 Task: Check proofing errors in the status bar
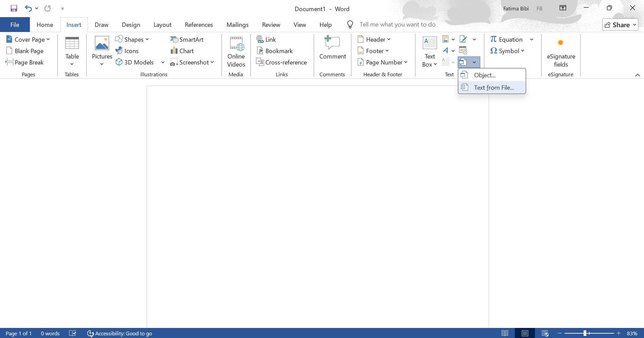(x=72, y=333)
